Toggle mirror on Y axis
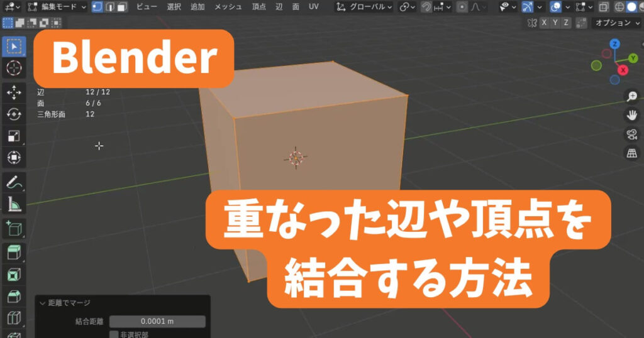Viewport: 644px width, 338px height. (555, 23)
